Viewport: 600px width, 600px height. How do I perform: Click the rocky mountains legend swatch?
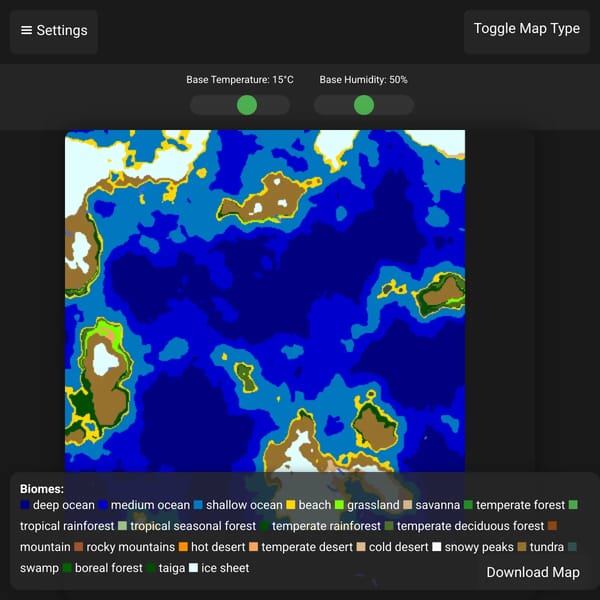(x=78, y=547)
